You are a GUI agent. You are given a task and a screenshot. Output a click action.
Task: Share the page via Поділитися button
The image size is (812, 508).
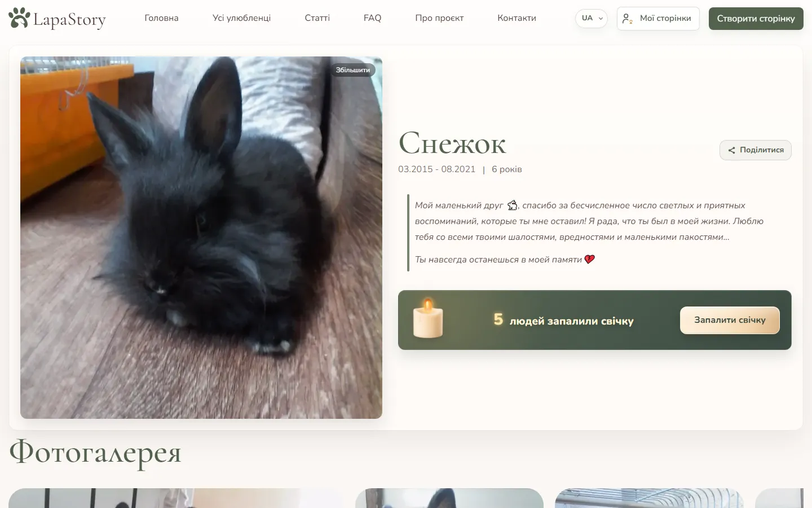756,150
